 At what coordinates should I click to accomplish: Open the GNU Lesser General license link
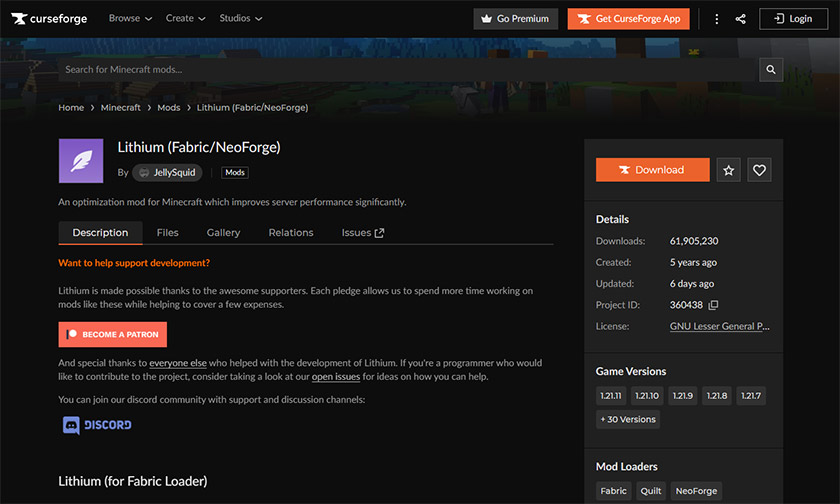click(x=720, y=326)
